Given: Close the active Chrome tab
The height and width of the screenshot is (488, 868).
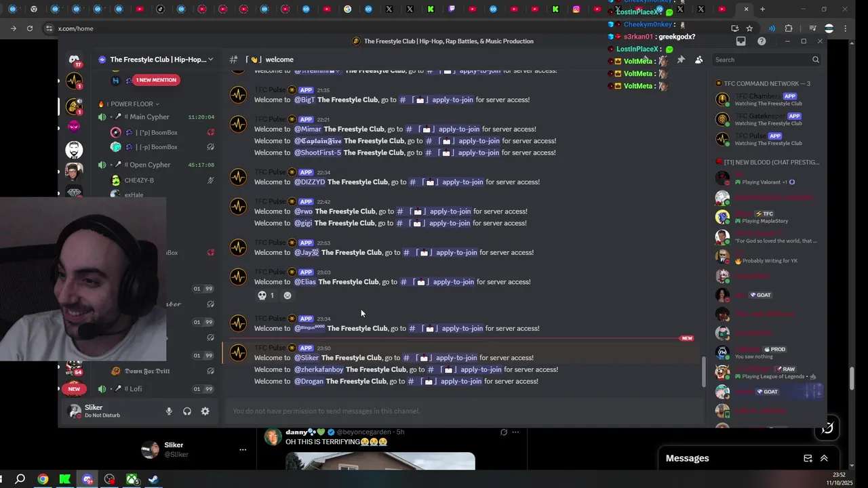Looking at the screenshot, I should point(746,9).
